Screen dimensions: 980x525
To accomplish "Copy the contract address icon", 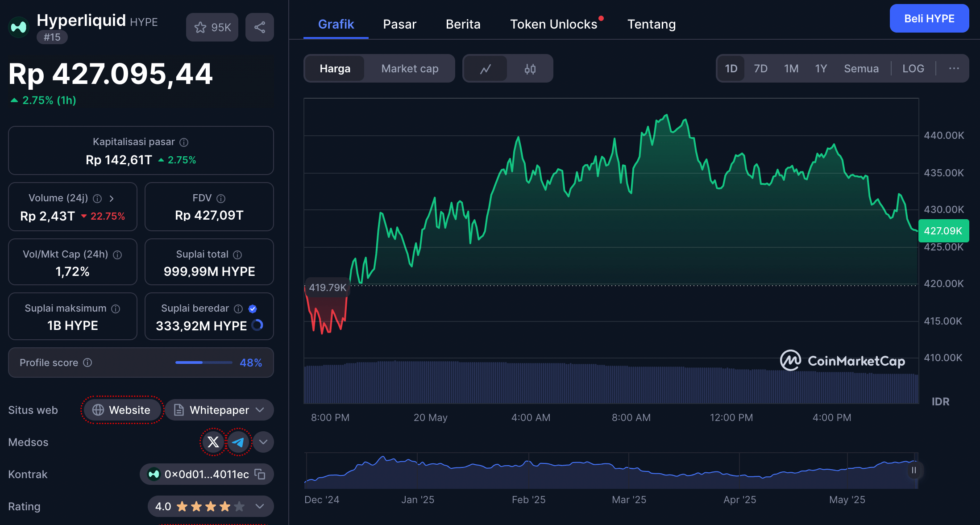I will coord(260,474).
